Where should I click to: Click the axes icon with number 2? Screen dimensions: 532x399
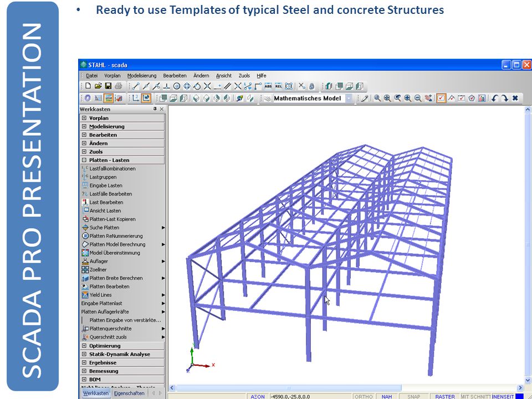[x=135, y=98]
